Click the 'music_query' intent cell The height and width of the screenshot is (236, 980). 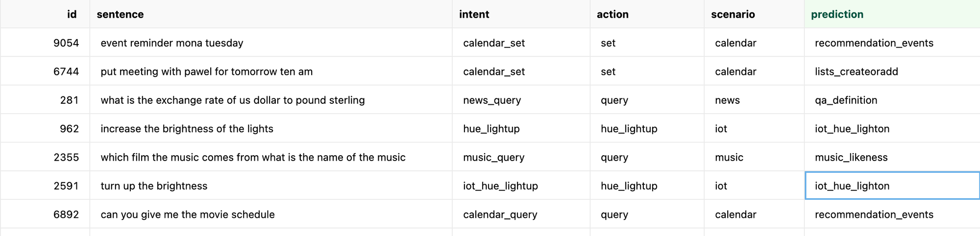pyautogui.click(x=493, y=158)
